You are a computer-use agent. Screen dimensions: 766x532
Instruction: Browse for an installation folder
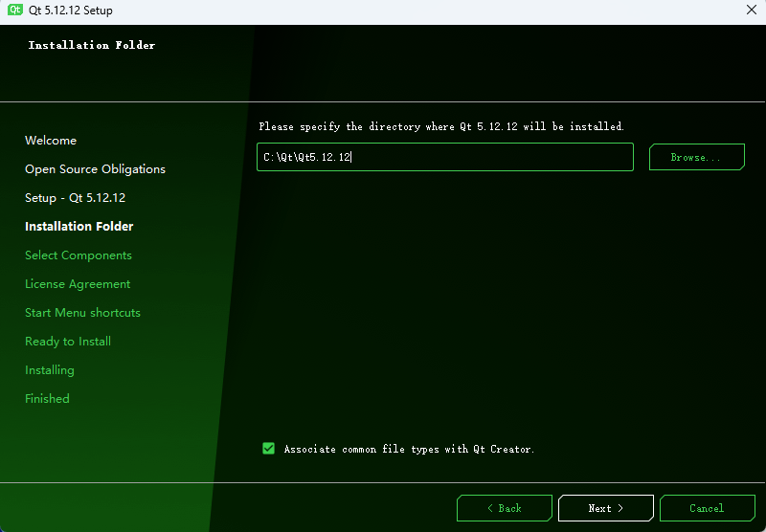point(696,157)
